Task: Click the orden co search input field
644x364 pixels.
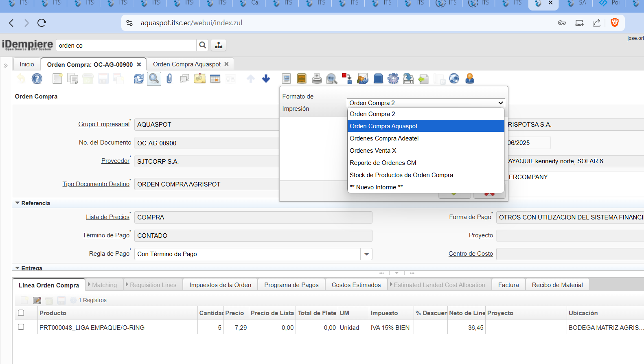Action: [126, 45]
